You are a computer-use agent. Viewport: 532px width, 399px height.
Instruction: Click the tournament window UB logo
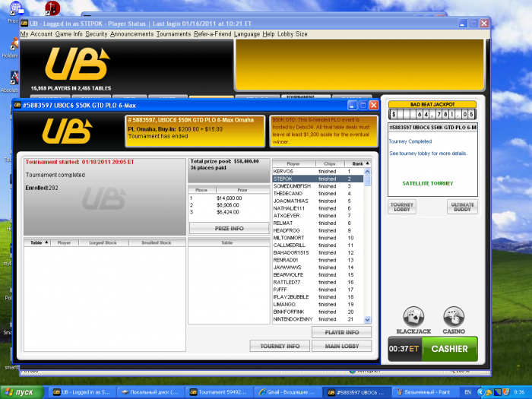click(x=67, y=131)
